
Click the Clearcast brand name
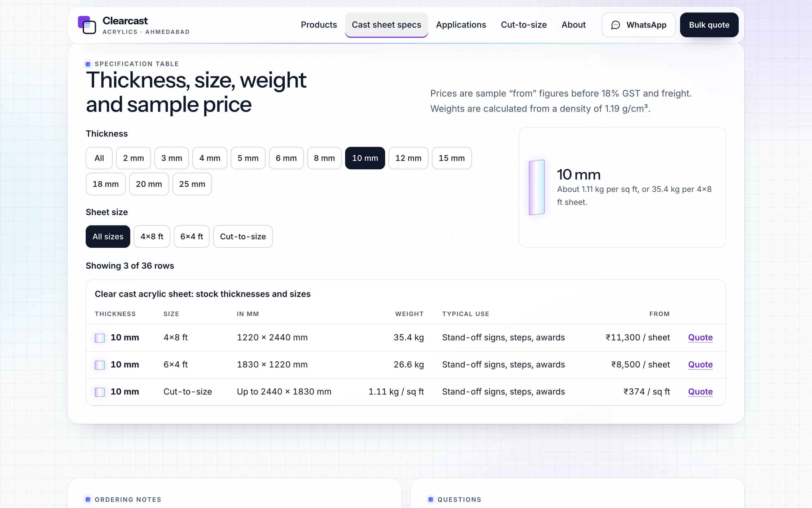[125, 21]
